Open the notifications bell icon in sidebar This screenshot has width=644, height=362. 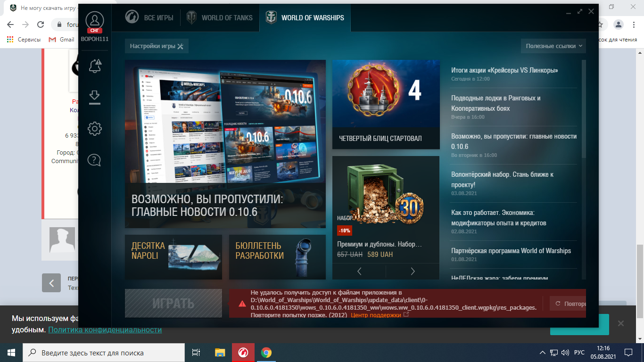[x=95, y=66]
